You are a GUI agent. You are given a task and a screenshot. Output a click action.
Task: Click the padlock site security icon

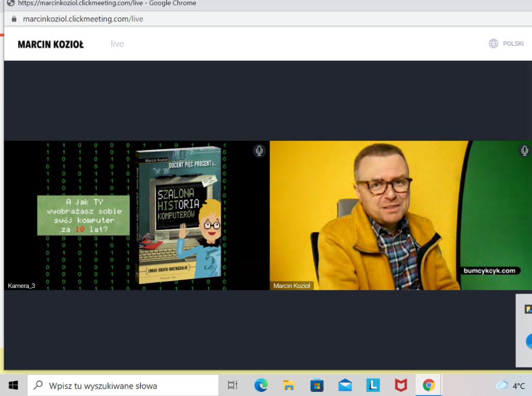pos(14,19)
